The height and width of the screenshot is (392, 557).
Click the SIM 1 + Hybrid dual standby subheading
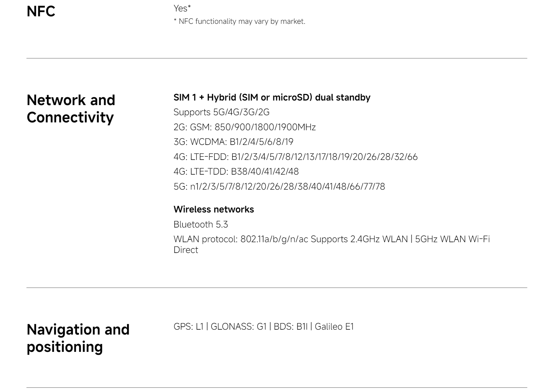(x=272, y=98)
